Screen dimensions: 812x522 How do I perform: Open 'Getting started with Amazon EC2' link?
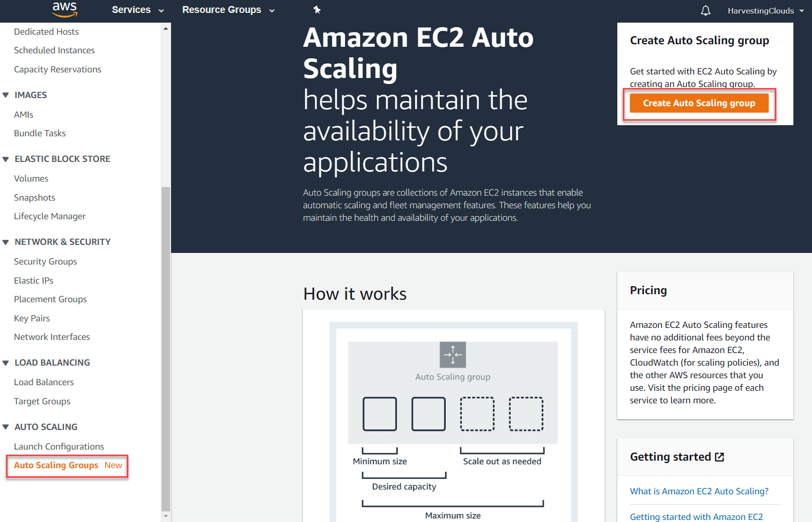pos(696,516)
